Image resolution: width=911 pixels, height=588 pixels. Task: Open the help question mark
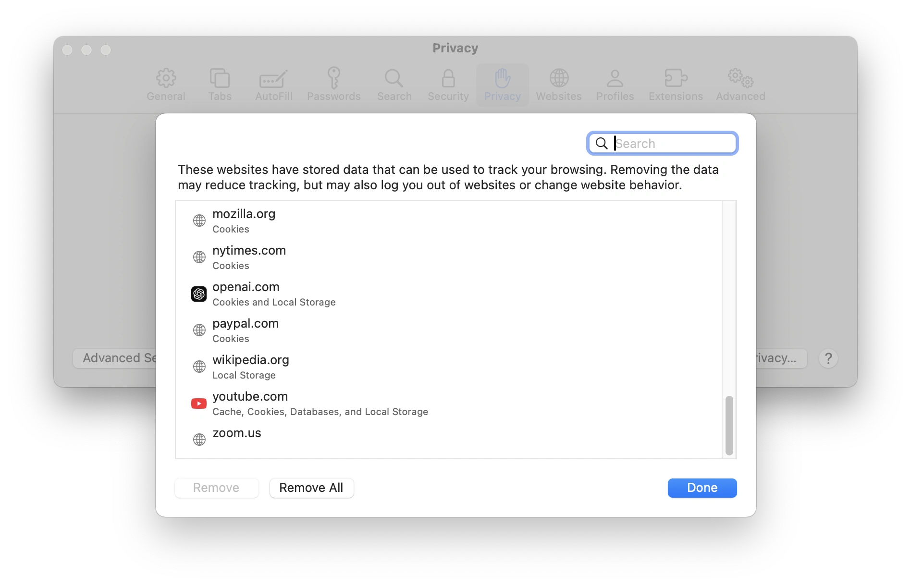[828, 358]
